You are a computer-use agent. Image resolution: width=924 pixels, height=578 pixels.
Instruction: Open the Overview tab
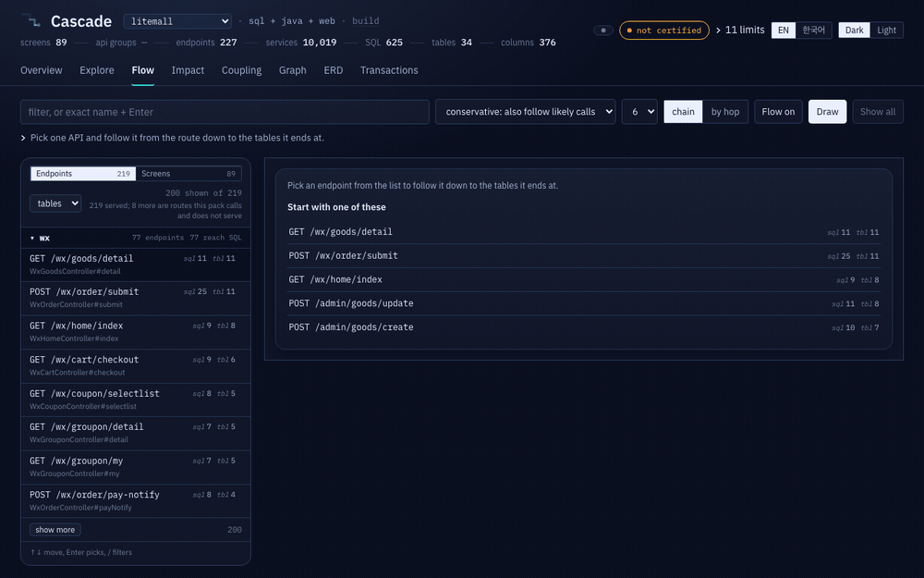[42, 70]
